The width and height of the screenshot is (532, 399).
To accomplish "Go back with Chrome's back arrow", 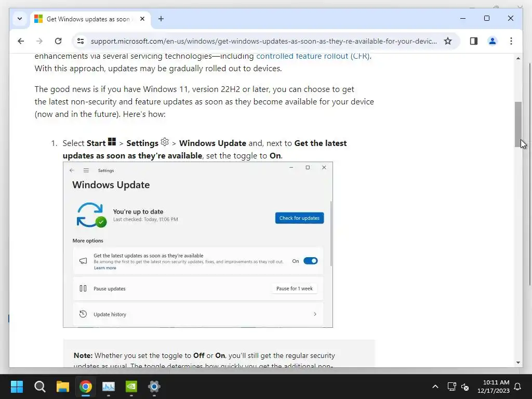I will pyautogui.click(x=21, y=41).
